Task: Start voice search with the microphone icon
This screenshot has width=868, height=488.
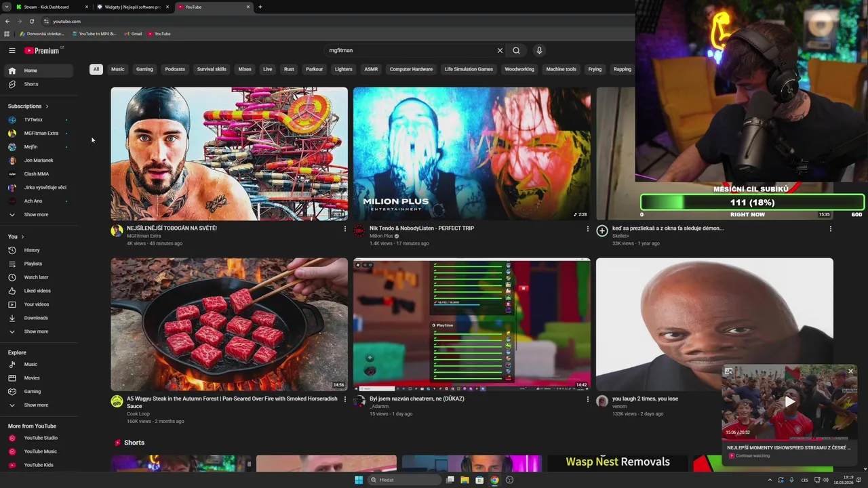Action: click(539, 50)
